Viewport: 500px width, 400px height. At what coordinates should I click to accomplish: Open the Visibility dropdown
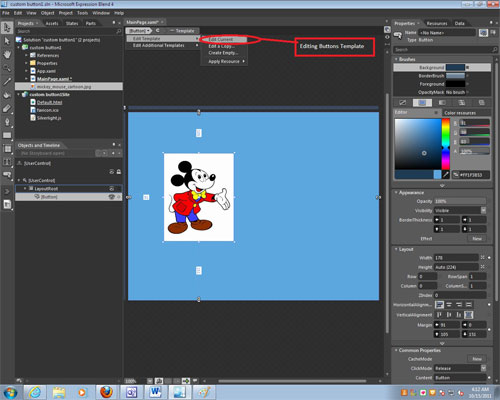(x=483, y=210)
